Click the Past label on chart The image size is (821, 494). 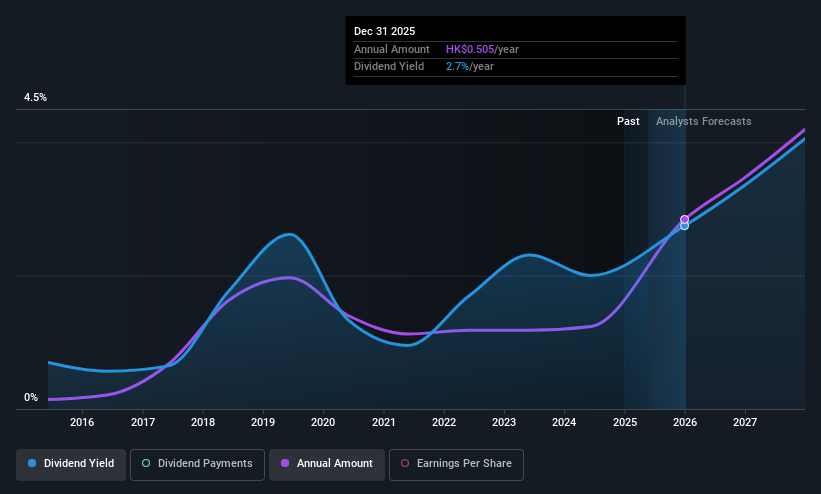tap(628, 122)
